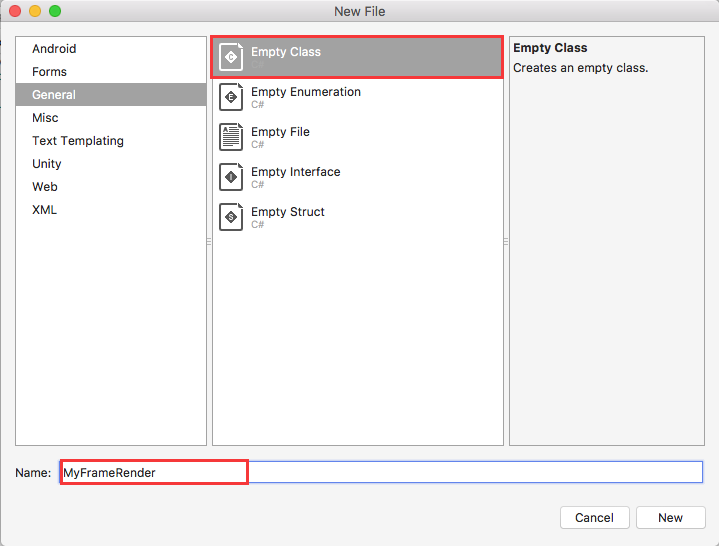Image resolution: width=719 pixels, height=546 pixels.
Task: Click the splitter handle beside the category list
Action: tap(209, 241)
